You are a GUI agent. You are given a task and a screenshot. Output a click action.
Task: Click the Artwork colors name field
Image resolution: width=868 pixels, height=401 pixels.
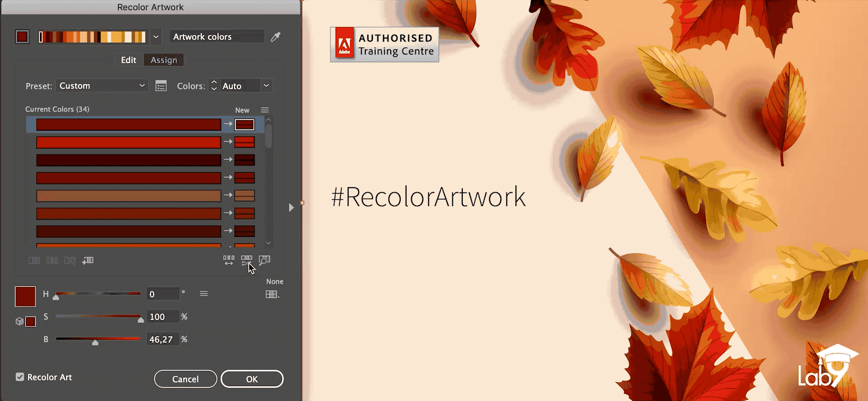click(217, 37)
